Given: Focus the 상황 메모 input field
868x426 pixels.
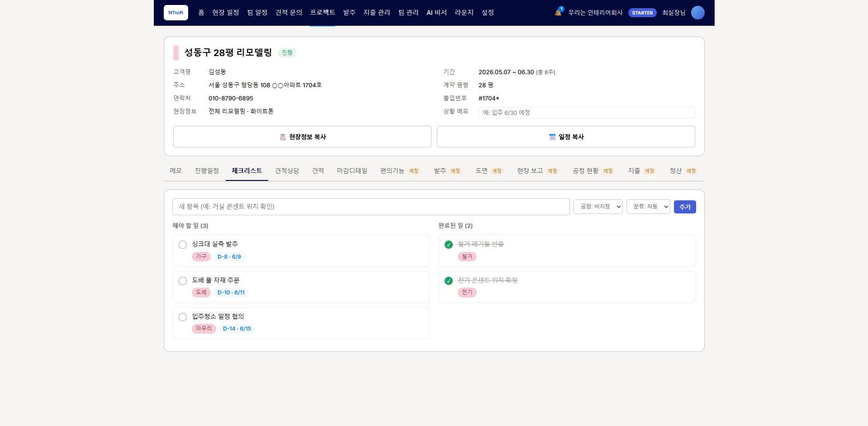Looking at the screenshot, I should (x=587, y=113).
